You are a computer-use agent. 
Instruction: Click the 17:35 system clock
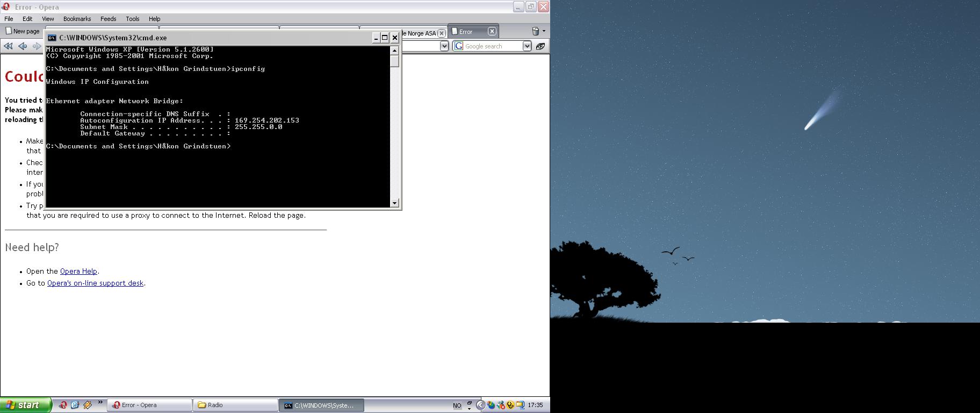pos(535,405)
